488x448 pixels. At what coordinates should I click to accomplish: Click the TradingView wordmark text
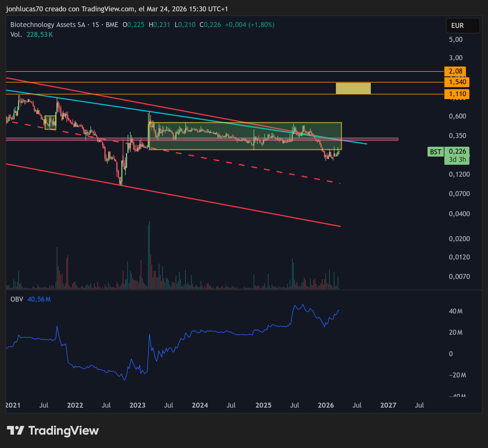click(63, 430)
